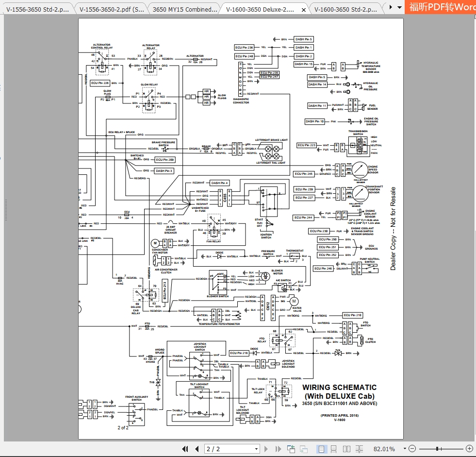Zoom in with the plus button

(x=468, y=448)
